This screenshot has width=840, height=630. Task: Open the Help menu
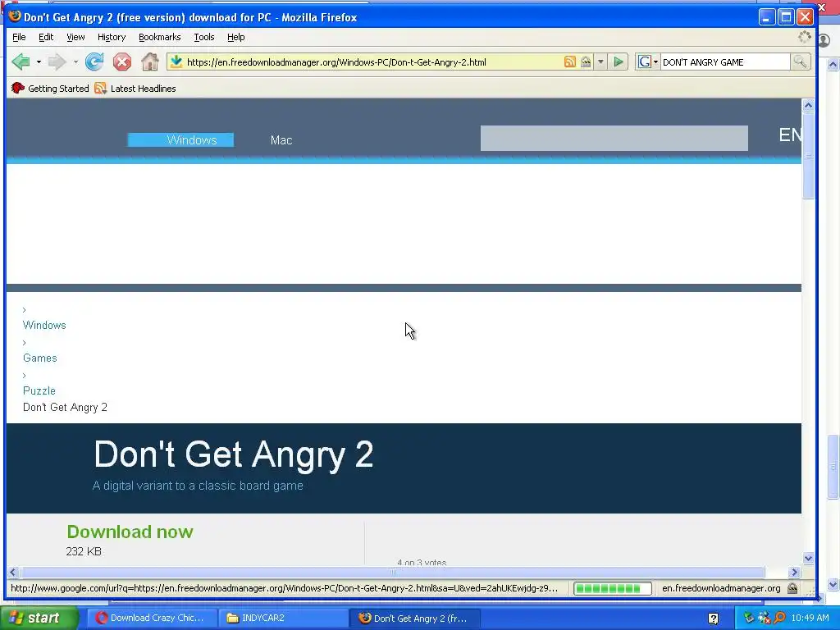click(235, 37)
